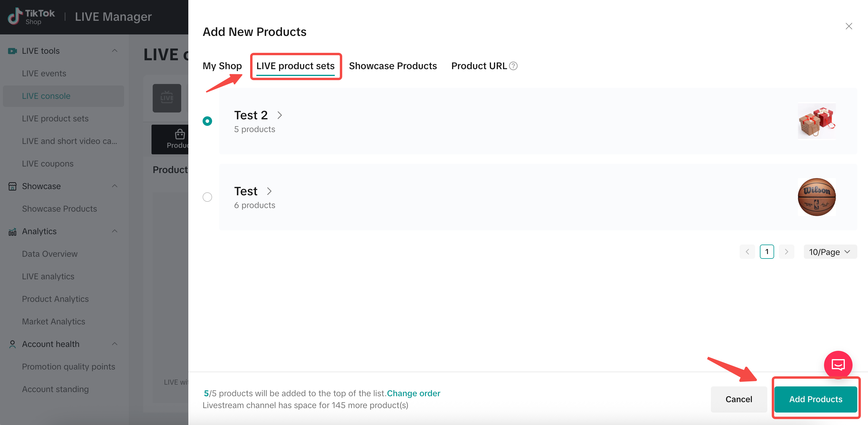Screen dimensions: 868x425
Task: Open Product Analytics in sidebar
Action: 56,299
